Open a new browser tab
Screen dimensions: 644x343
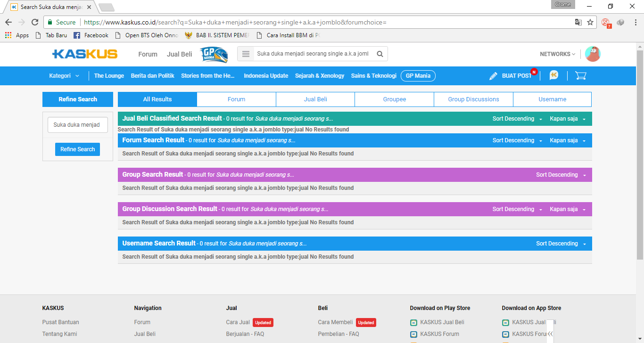[x=106, y=7]
